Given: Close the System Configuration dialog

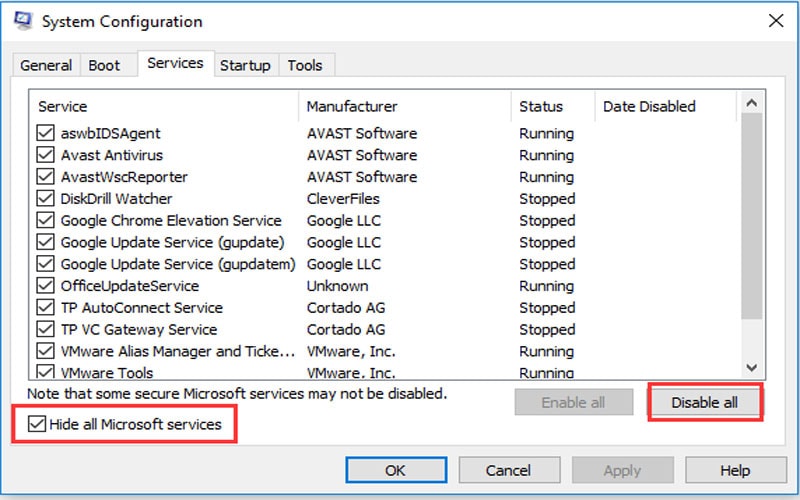Looking at the screenshot, I should click(776, 21).
